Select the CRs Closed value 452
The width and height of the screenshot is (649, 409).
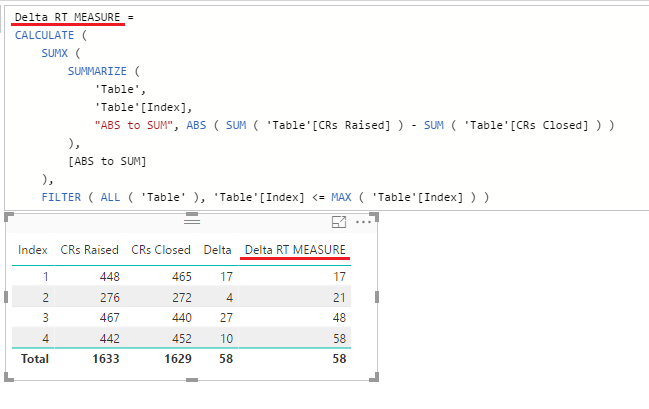[182, 339]
